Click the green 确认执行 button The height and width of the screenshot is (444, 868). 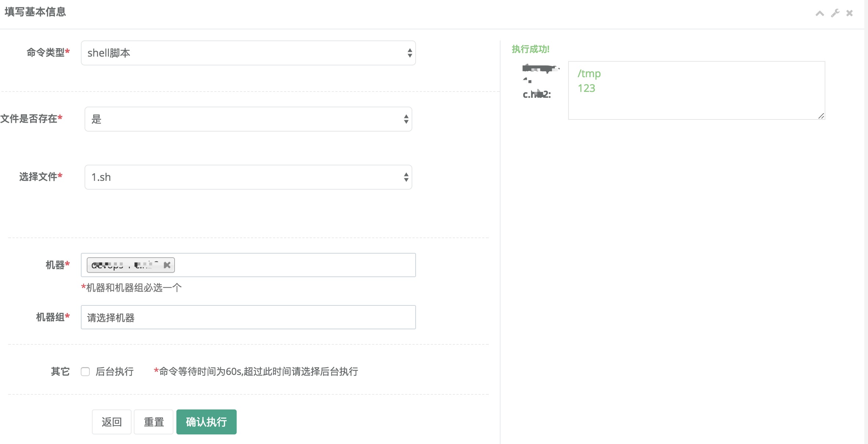(207, 422)
